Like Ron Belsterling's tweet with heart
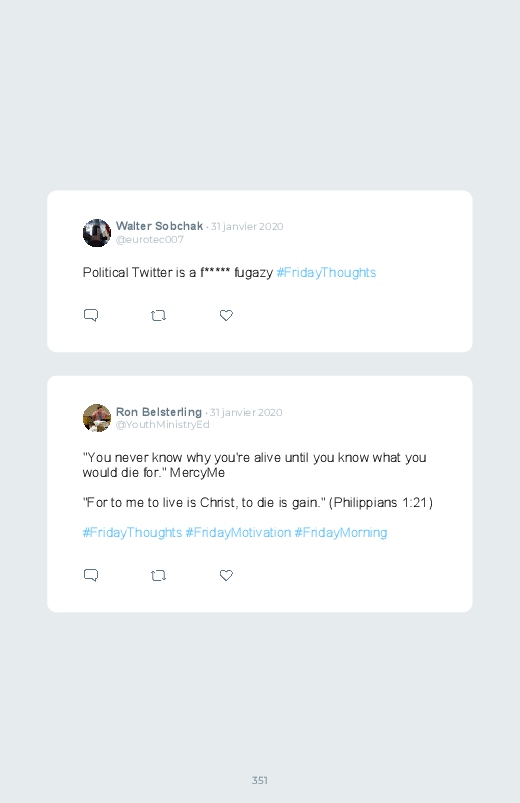Image resolution: width=520 pixels, height=803 pixels. 226,576
